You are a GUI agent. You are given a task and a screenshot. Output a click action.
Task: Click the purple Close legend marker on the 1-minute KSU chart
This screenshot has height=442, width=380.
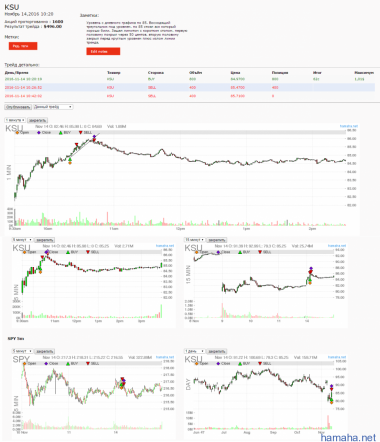click(x=39, y=132)
